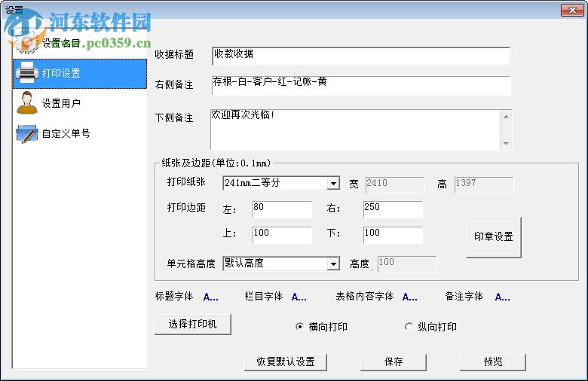Click the pencil folder icon for 自定义单号

click(26, 133)
